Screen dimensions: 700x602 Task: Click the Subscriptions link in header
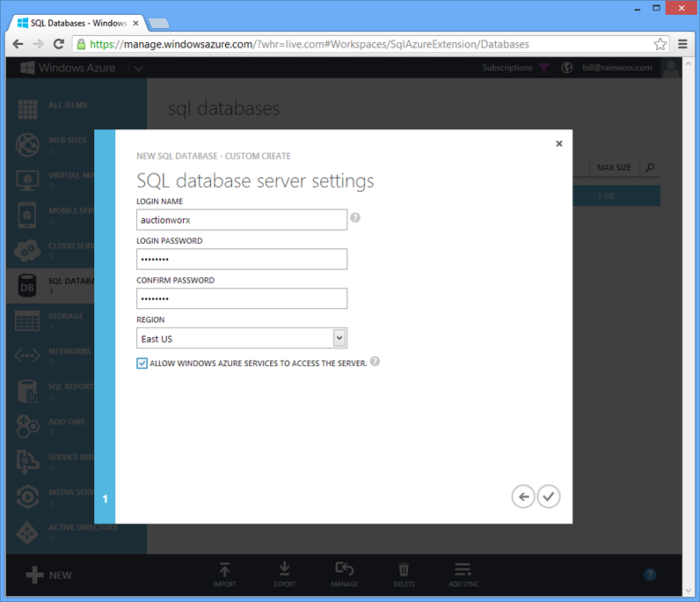pos(507,68)
